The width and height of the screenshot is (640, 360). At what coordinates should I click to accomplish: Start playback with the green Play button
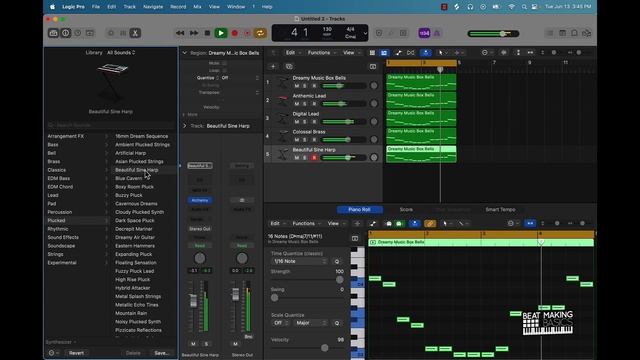[221, 33]
